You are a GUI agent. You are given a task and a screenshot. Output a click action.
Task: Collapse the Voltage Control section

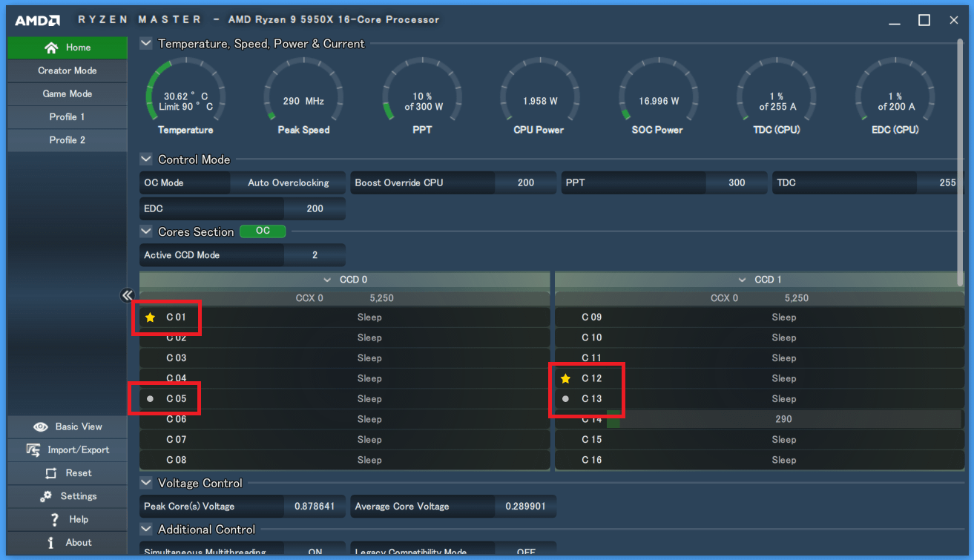(146, 483)
